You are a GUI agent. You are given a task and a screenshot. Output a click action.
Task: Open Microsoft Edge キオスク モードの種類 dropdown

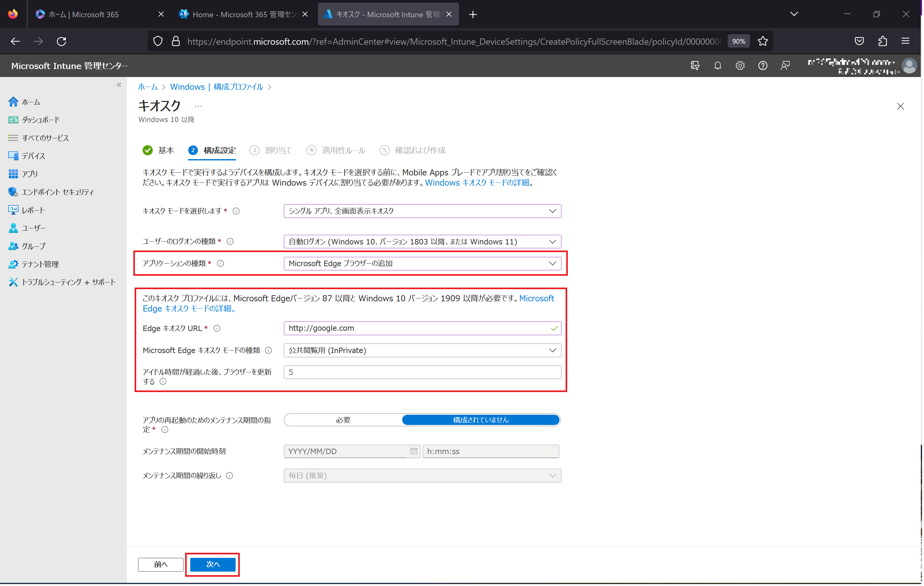pos(423,351)
